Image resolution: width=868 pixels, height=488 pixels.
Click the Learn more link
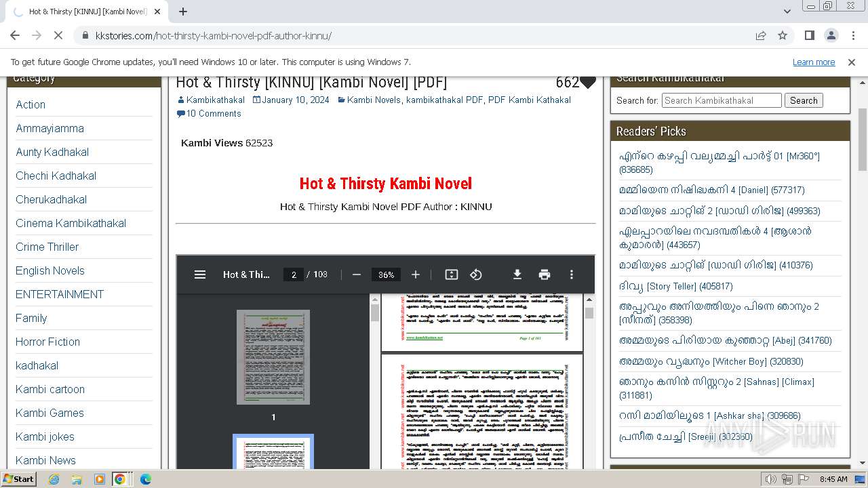click(x=814, y=62)
